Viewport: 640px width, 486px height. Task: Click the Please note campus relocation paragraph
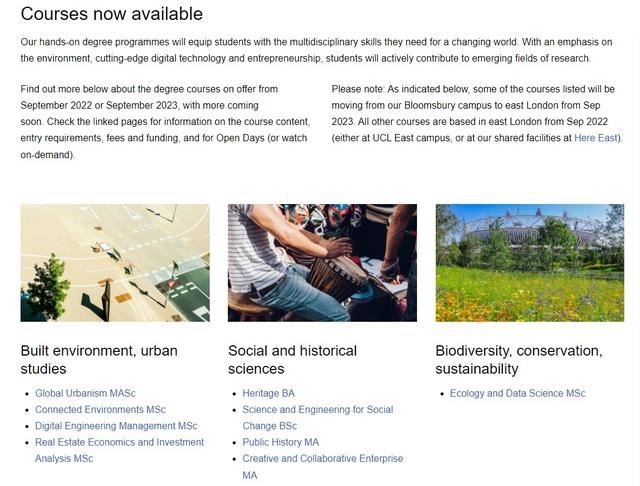point(477,113)
